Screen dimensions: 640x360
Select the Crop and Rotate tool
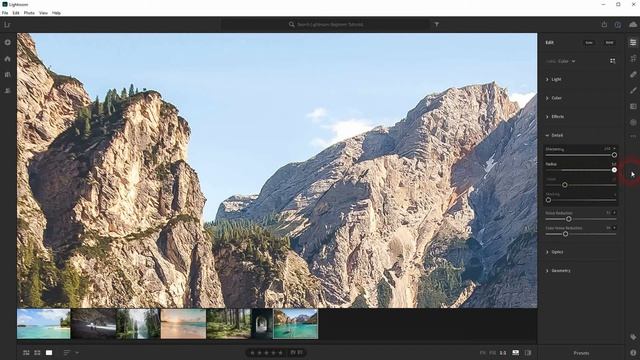point(633,58)
